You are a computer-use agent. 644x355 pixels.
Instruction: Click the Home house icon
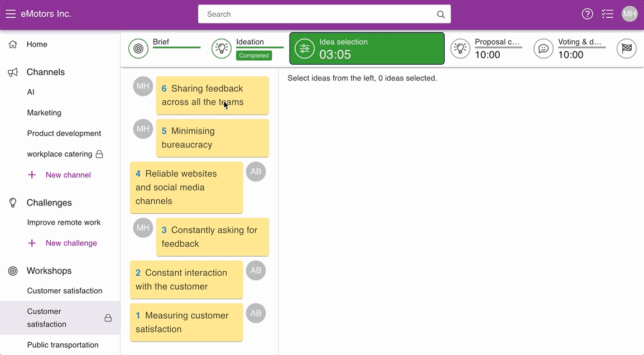point(13,44)
